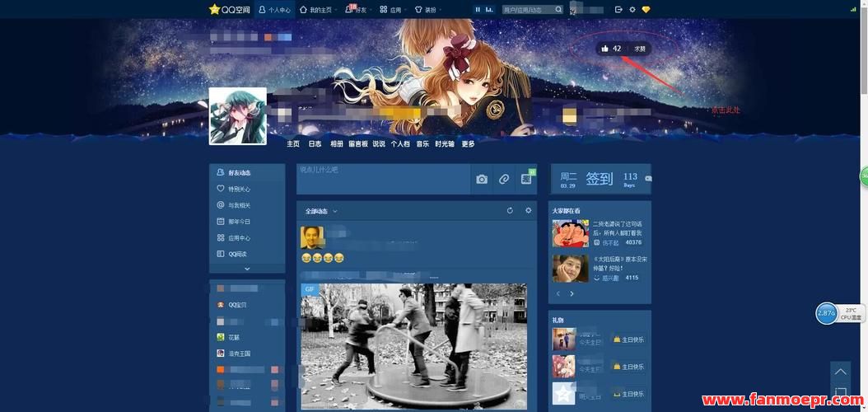Image resolution: width=868 pixels, height=412 pixels.
Task: Open the 应用 menu in top bar
Action: coord(393,9)
